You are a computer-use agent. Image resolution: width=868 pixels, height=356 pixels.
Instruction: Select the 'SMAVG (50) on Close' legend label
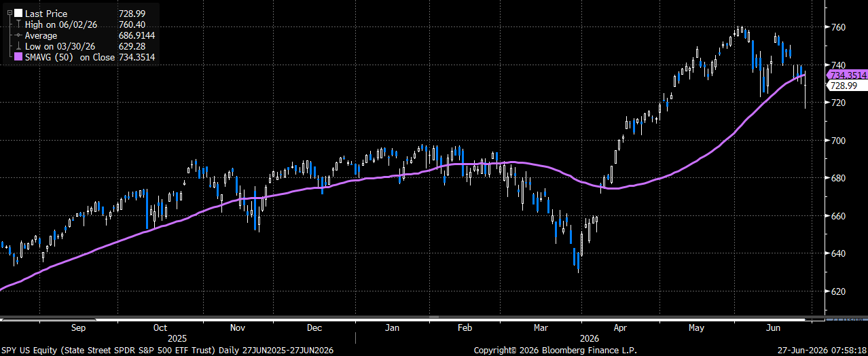(70, 57)
